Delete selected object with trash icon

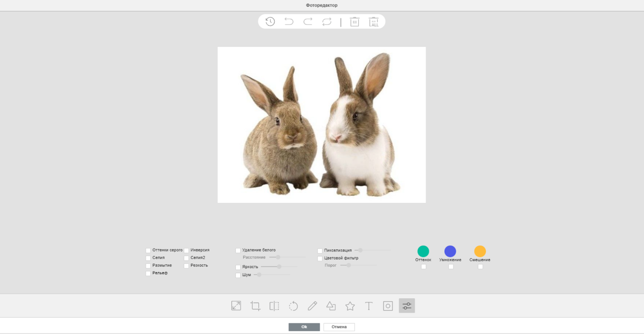tap(355, 22)
